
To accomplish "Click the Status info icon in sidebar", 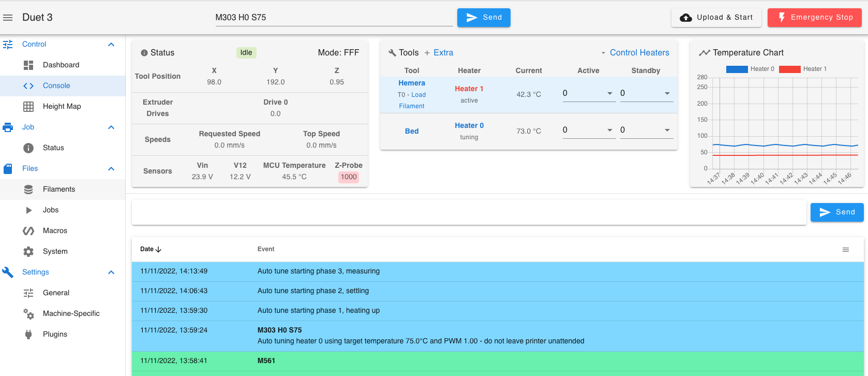I will (28, 148).
